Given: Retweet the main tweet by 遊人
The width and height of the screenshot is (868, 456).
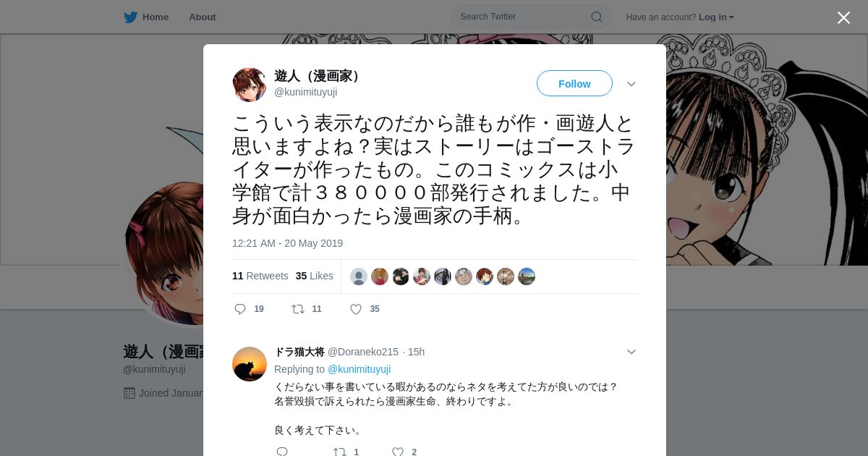Looking at the screenshot, I should point(298,309).
